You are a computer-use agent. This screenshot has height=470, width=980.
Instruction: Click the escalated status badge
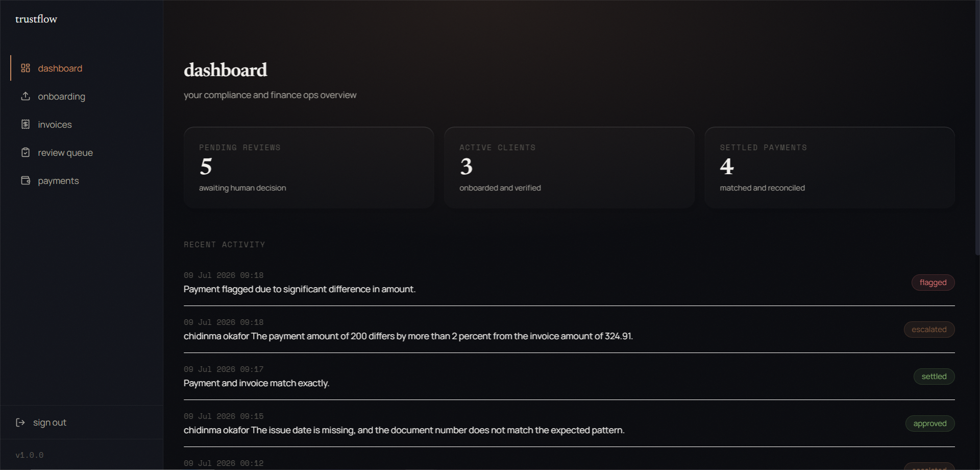[929, 330]
